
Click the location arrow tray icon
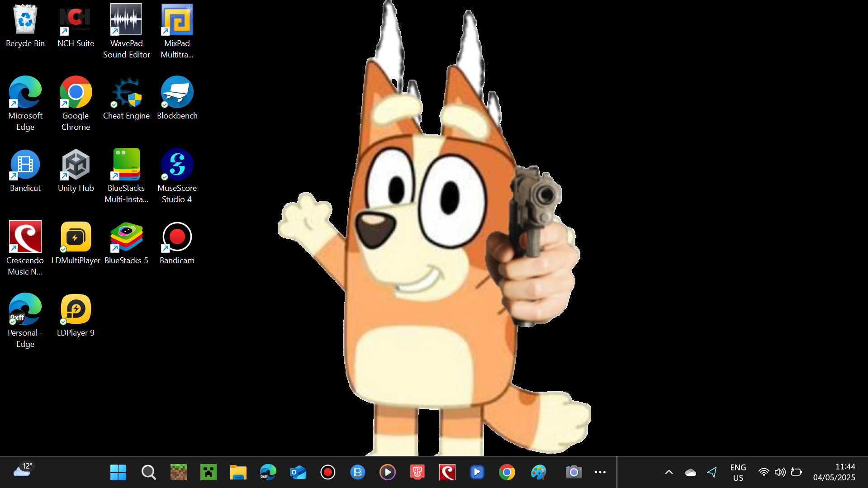(712, 472)
